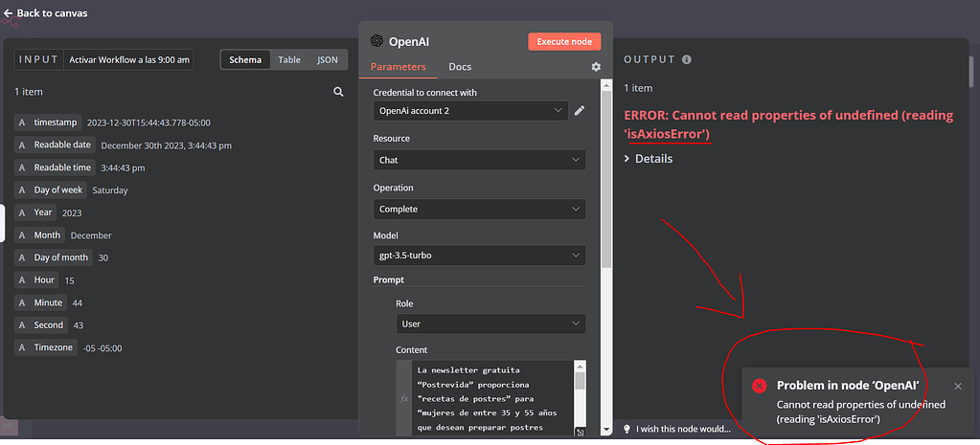Open the Resource dropdown set to Chat
Screen dimensions: 980x445
[479, 160]
